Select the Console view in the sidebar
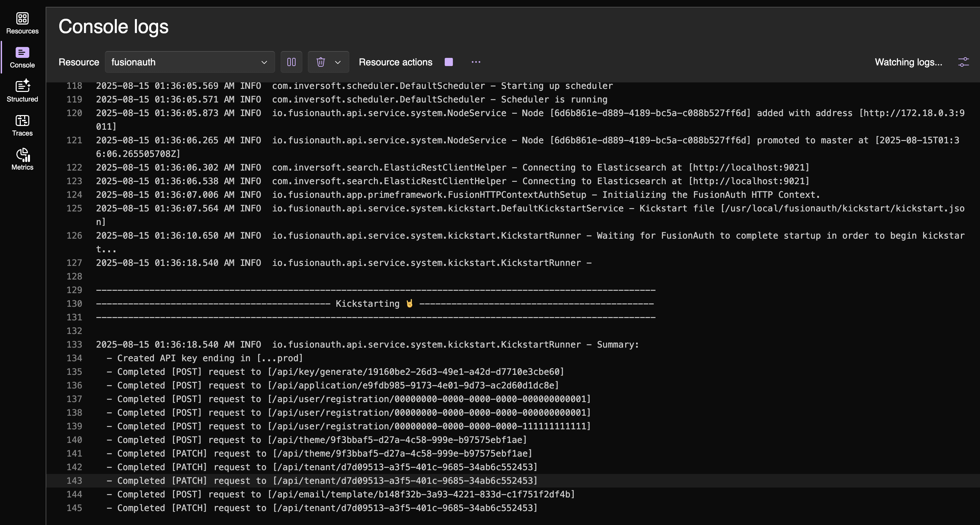 (x=22, y=57)
